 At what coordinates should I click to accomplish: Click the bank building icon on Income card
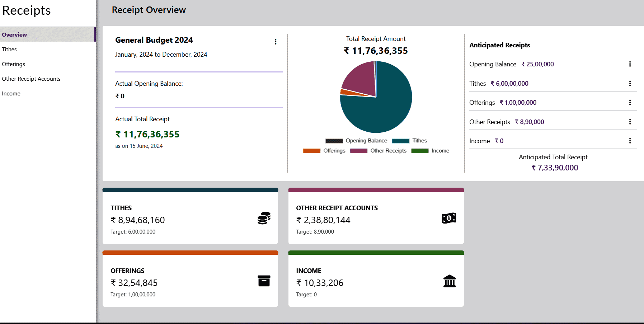pyautogui.click(x=449, y=281)
